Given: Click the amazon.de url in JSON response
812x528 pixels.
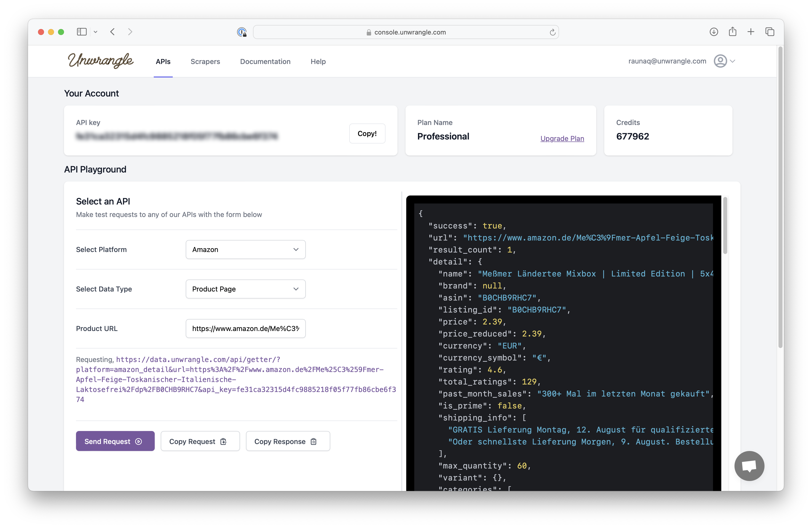Looking at the screenshot, I should click(x=588, y=237).
